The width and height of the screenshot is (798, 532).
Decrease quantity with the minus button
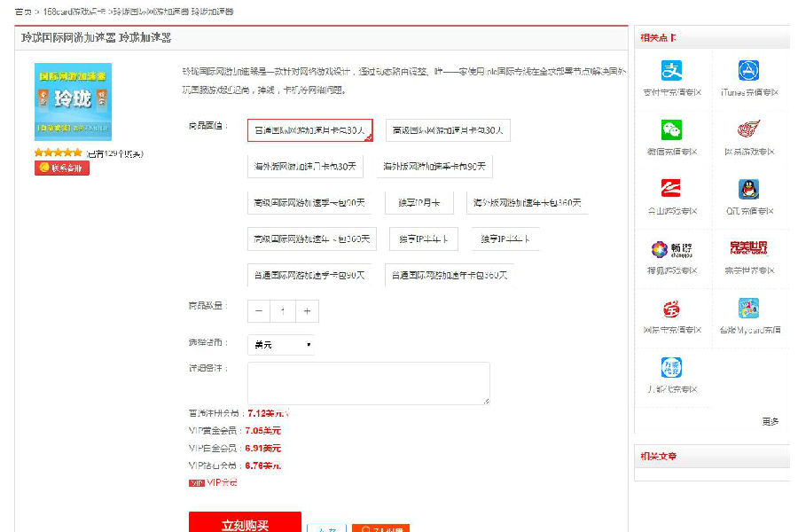point(259,311)
